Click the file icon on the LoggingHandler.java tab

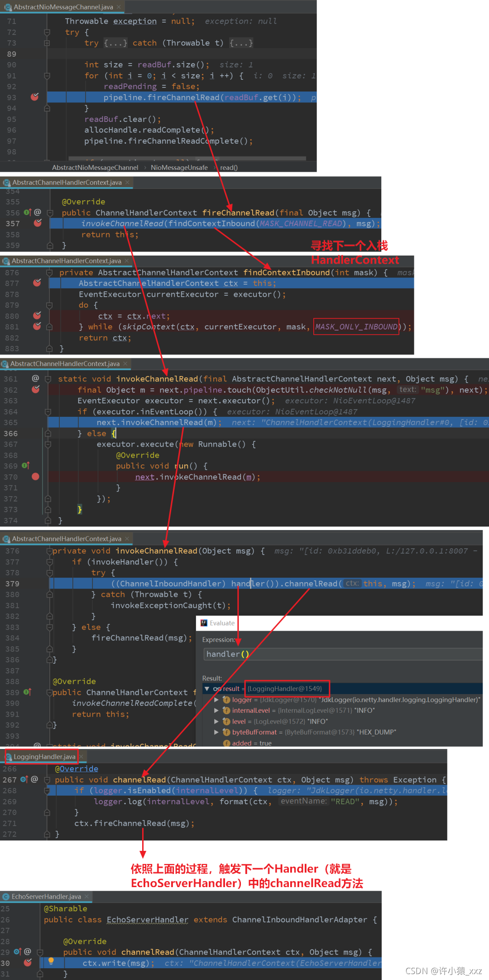(x=9, y=757)
